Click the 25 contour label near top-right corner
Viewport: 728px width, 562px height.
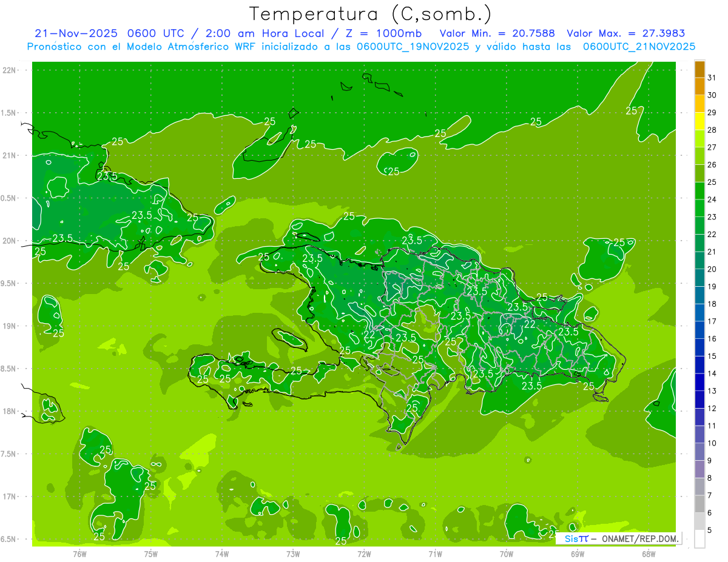tap(632, 110)
